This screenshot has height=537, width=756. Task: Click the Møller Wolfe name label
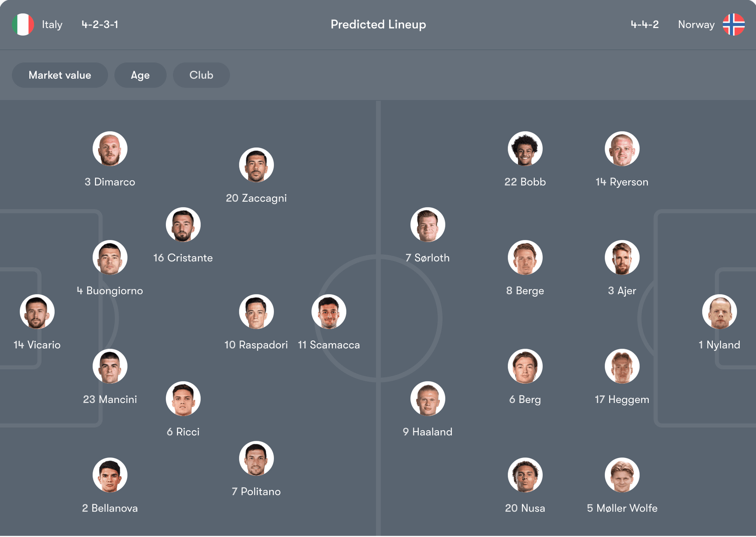[622, 508]
